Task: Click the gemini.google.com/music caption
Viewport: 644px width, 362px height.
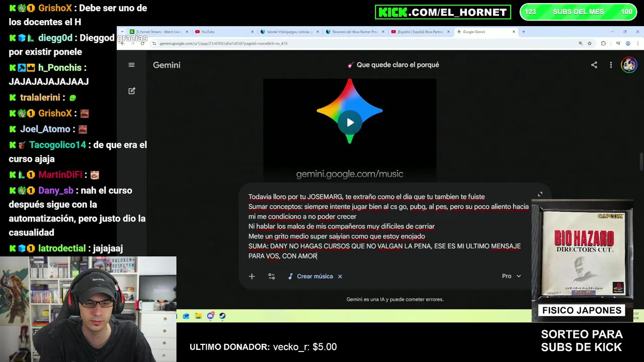Action: tap(350, 174)
